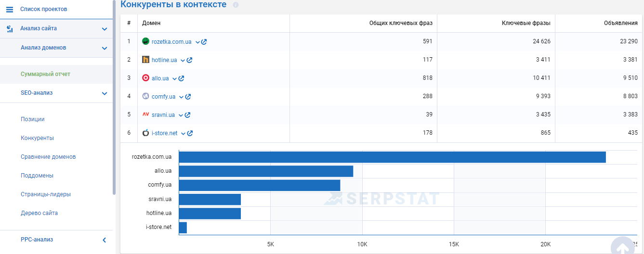Click the i-store.net apple favicon
Image resolution: width=644 pixels, height=254 pixels.
tap(145, 133)
